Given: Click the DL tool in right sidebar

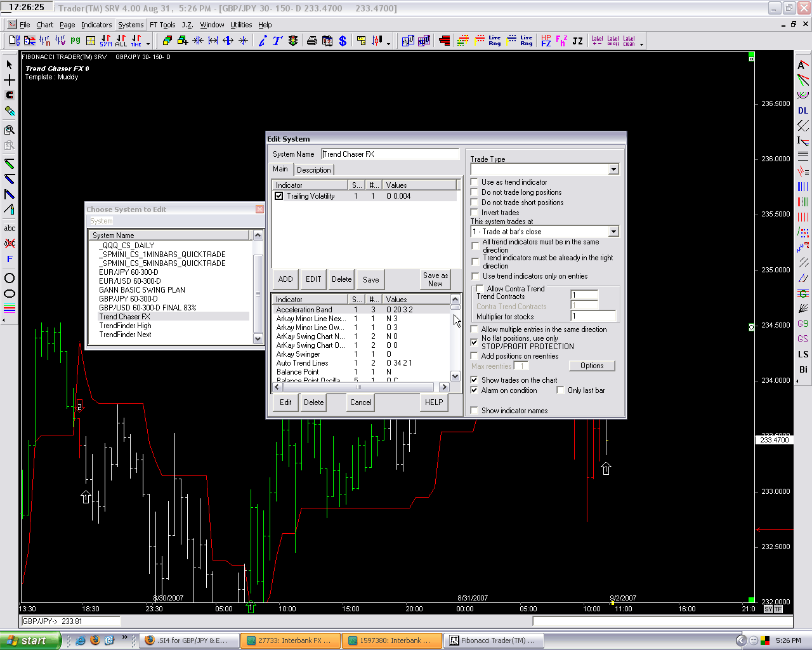Looking at the screenshot, I should click(803, 110).
